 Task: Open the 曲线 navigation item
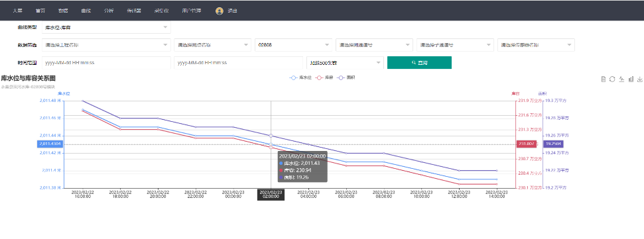coord(86,11)
